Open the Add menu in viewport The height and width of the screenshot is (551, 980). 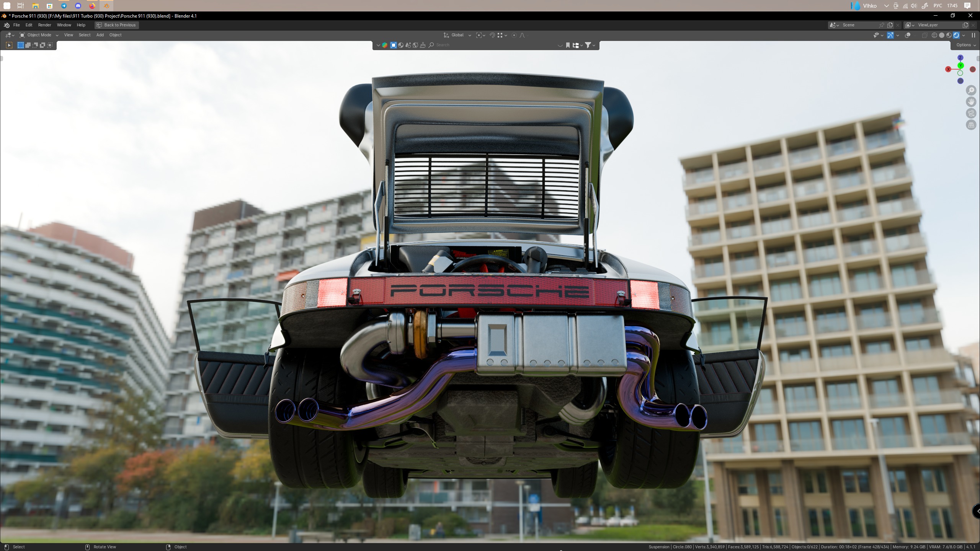tap(100, 35)
